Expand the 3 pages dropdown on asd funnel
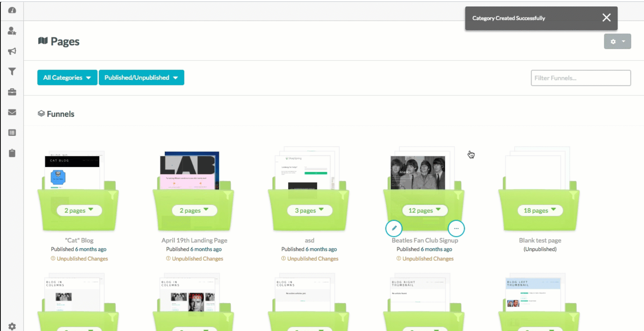This screenshot has width=644, height=331. point(309,211)
